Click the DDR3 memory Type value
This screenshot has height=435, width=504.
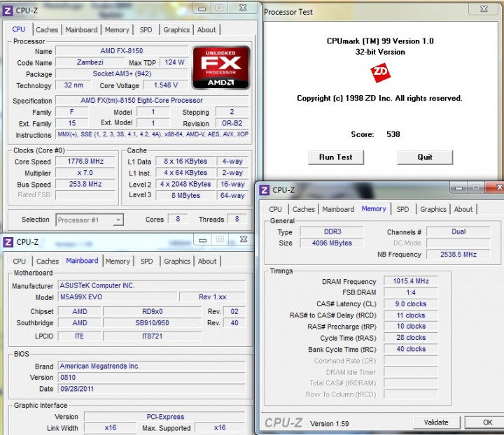point(332,231)
